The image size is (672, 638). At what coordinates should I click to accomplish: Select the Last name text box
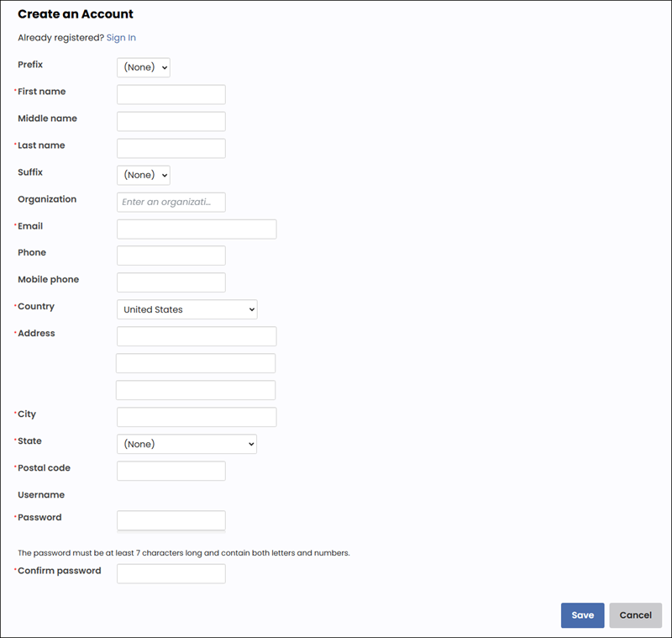point(171,148)
